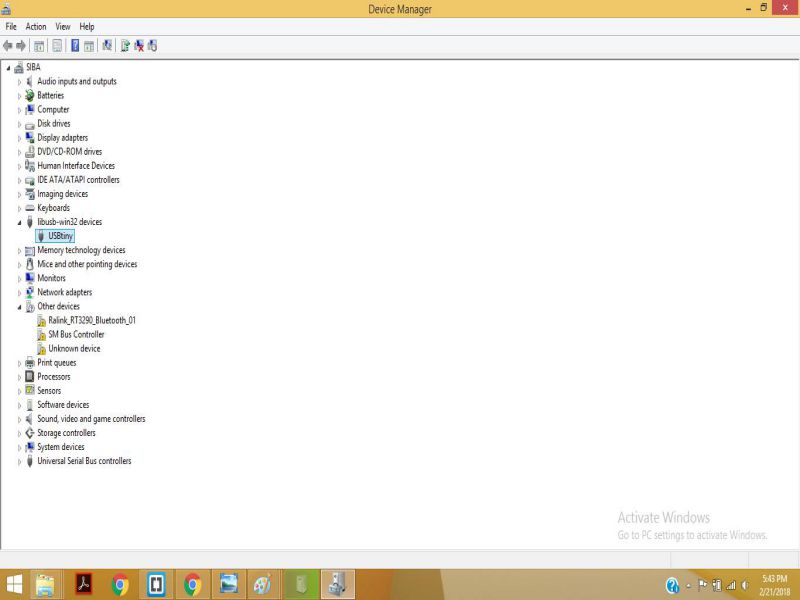Viewport: 800px width, 600px height.
Task: Expand Sound, video and game controllers
Action: click(x=19, y=419)
